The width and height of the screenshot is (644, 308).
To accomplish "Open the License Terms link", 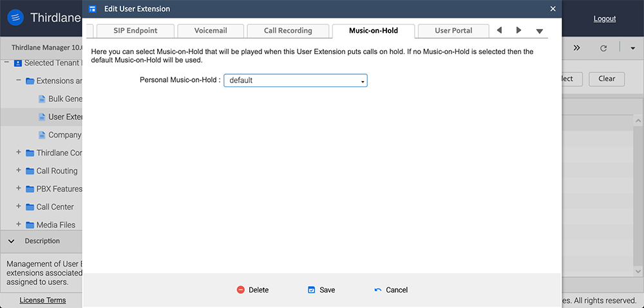I will click(43, 300).
